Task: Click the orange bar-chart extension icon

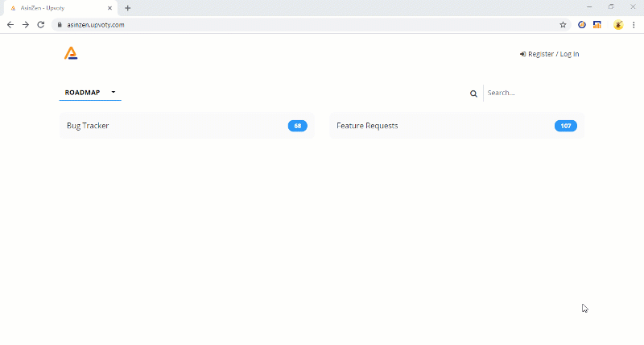Action: coord(597,25)
